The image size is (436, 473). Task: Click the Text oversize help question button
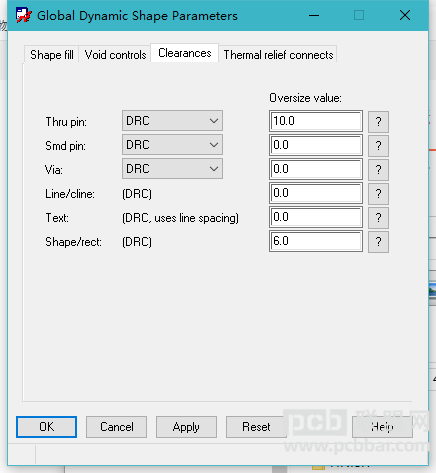click(x=378, y=218)
